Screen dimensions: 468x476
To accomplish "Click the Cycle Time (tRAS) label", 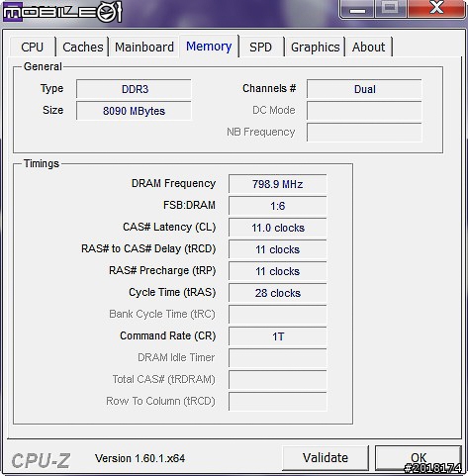I will [172, 292].
